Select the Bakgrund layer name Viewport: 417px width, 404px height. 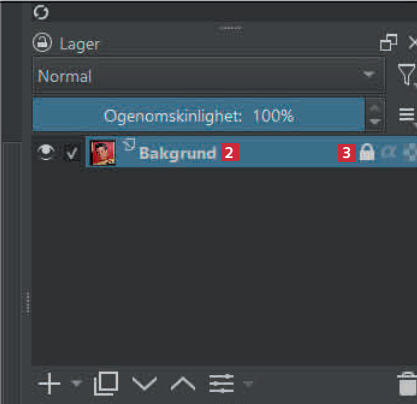click(178, 153)
